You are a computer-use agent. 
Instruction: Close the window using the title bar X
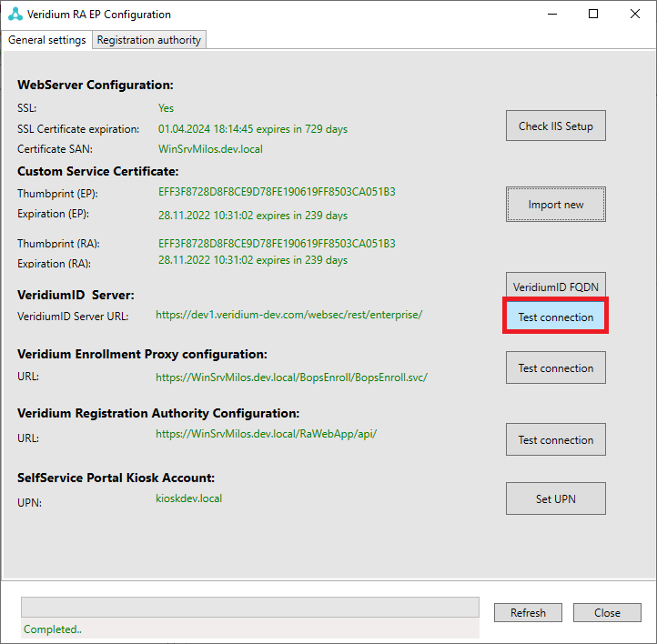pos(635,15)
